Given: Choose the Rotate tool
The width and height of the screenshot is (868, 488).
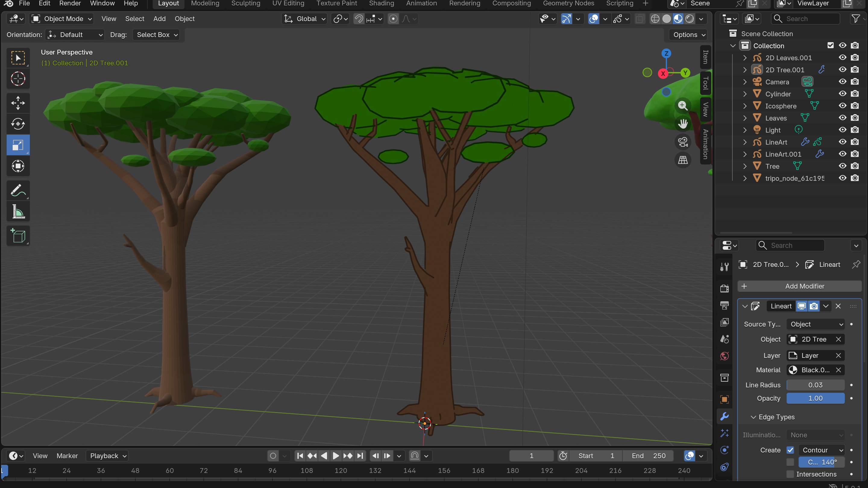Looking at the screenshot, I should pos(18,124).
